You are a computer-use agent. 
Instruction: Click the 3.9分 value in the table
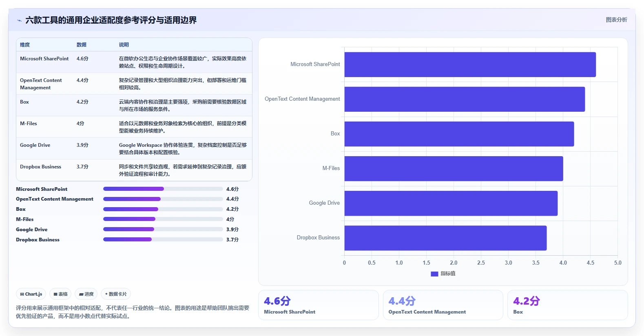(82, 145)
